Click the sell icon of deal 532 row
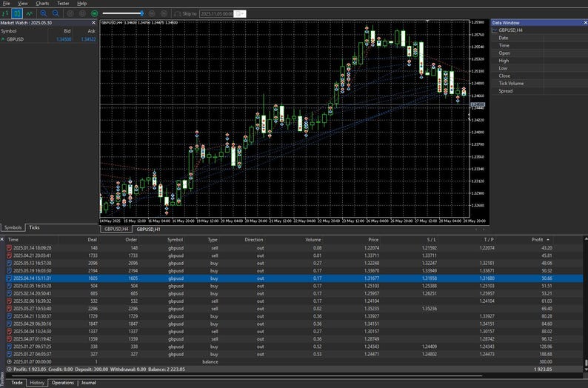The width and height of the screenshot is (588, 388). [x=10, y=301]
